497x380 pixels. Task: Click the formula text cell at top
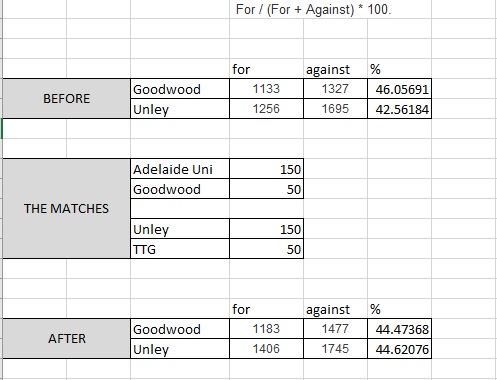(x=313, y=9)
